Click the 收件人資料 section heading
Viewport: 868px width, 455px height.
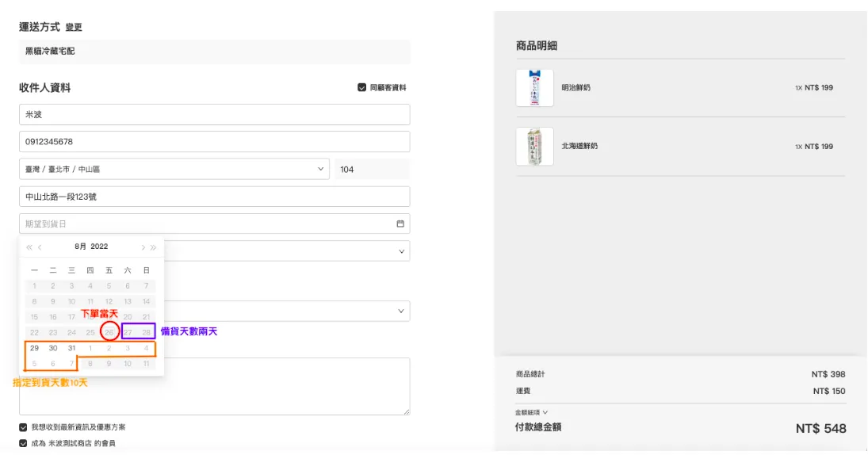[45, 87]
